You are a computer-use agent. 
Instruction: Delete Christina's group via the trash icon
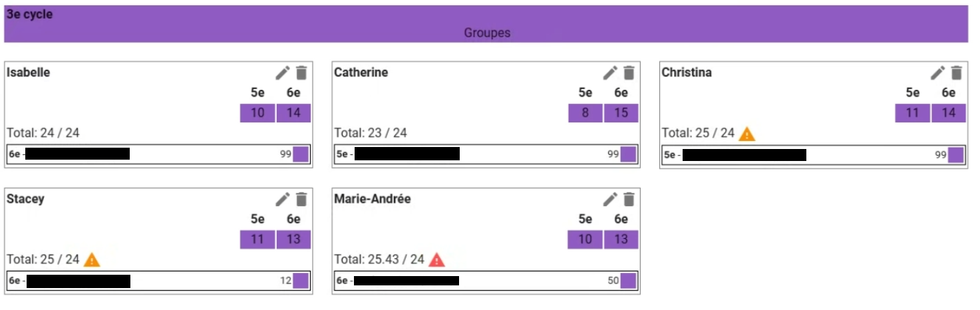(x=956, y=73)
